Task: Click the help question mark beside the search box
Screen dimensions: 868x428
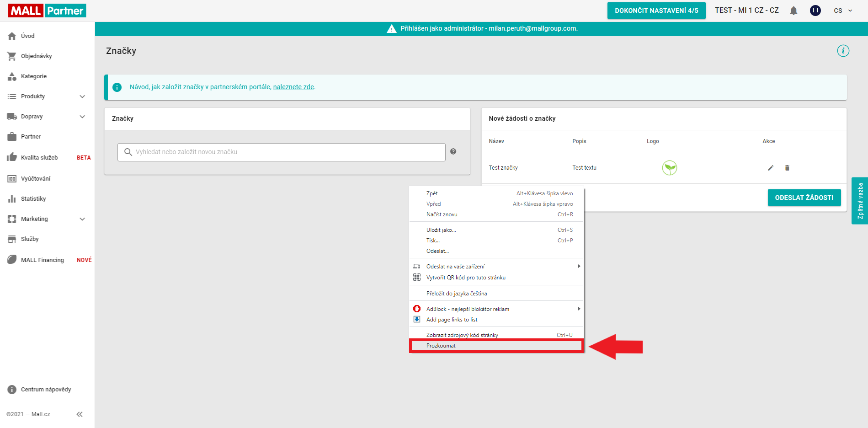Action: (x=453, y=152)
